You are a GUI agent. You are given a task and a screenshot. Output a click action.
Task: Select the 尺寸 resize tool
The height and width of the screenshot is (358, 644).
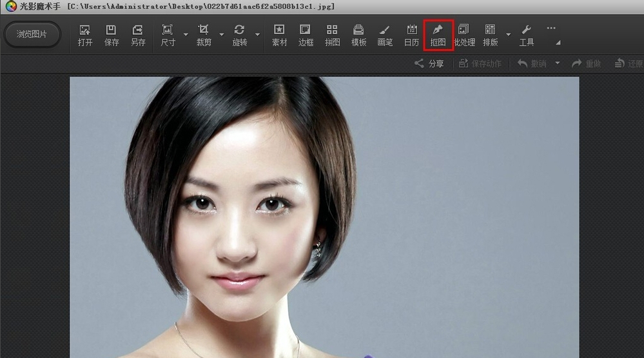point(168,35)
